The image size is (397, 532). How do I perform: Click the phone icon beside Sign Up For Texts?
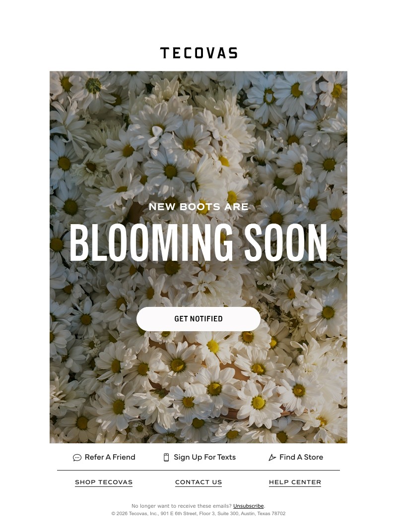coord(166,457)
